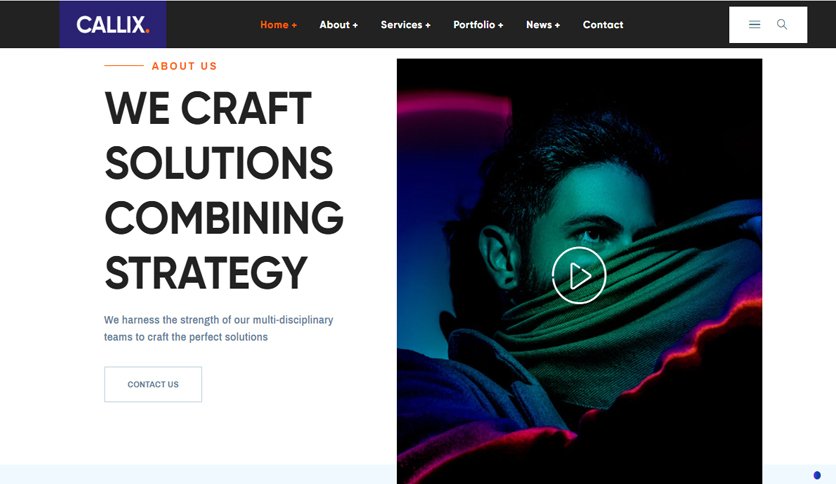Click the WE CRAFT SOLUTIONS heading
836x484 pixels.
pos(224,190)
